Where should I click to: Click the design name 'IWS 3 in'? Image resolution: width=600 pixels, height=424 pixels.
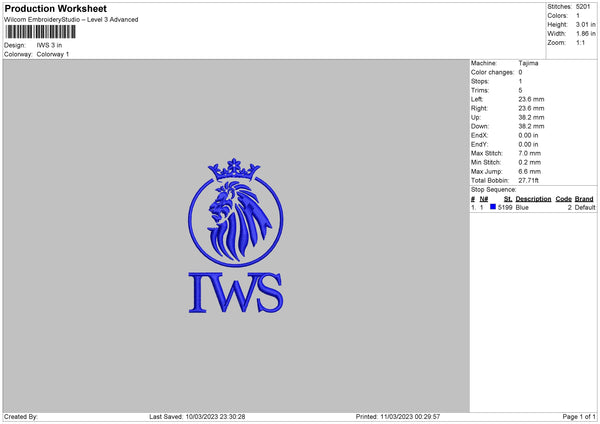49,45
